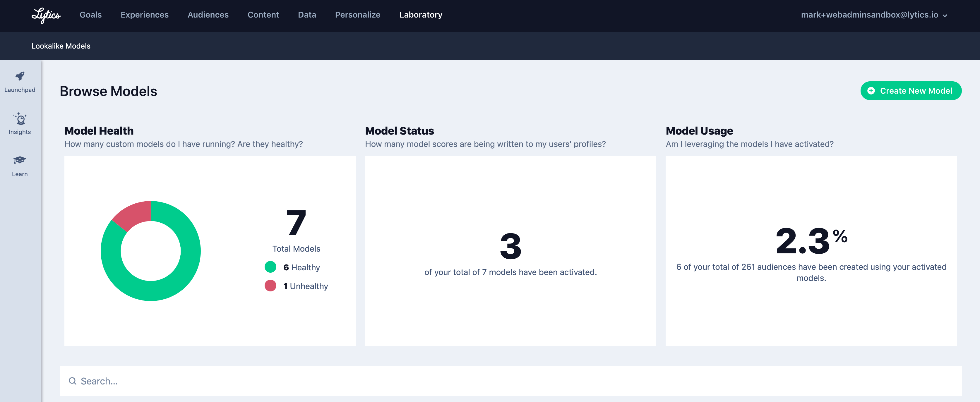Click the search magnifier icon
Viewport: 980px width, 402px height.
(72, 381)
